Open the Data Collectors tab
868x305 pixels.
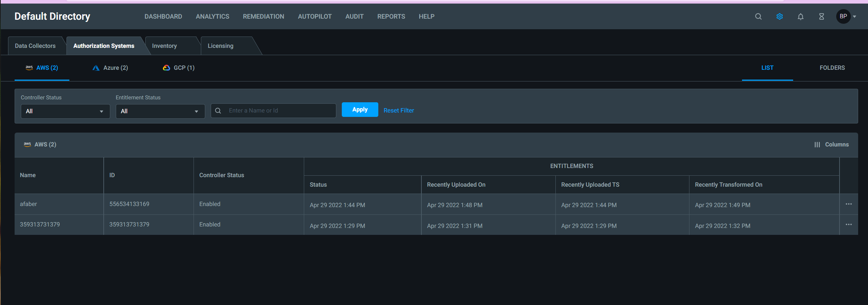(35, 46)
